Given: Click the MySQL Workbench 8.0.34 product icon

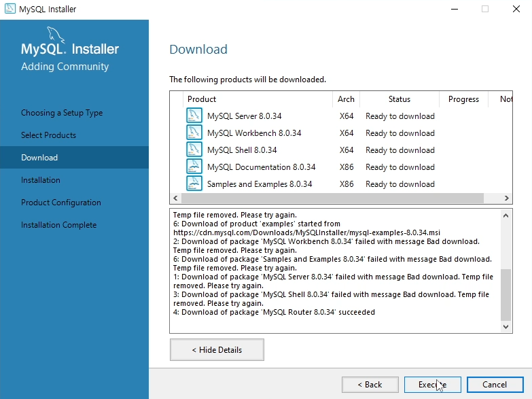Looking at the screenshot, I should point(194,133).
